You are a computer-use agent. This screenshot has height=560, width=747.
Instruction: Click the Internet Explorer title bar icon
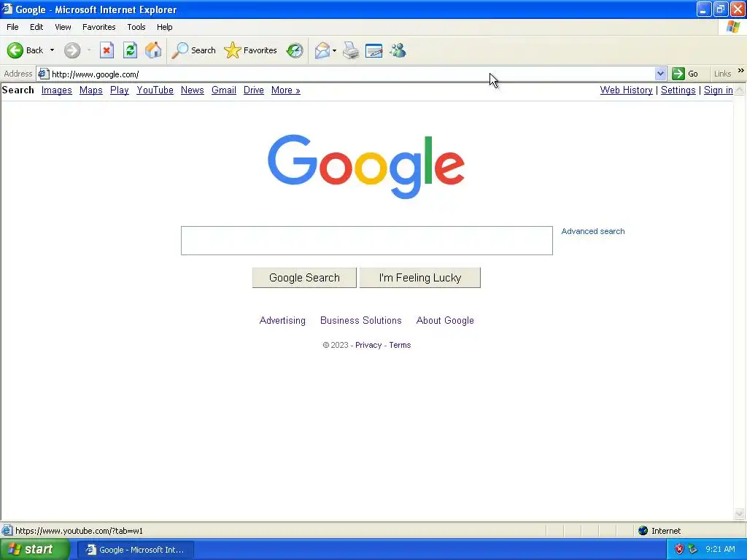(7, 9)
